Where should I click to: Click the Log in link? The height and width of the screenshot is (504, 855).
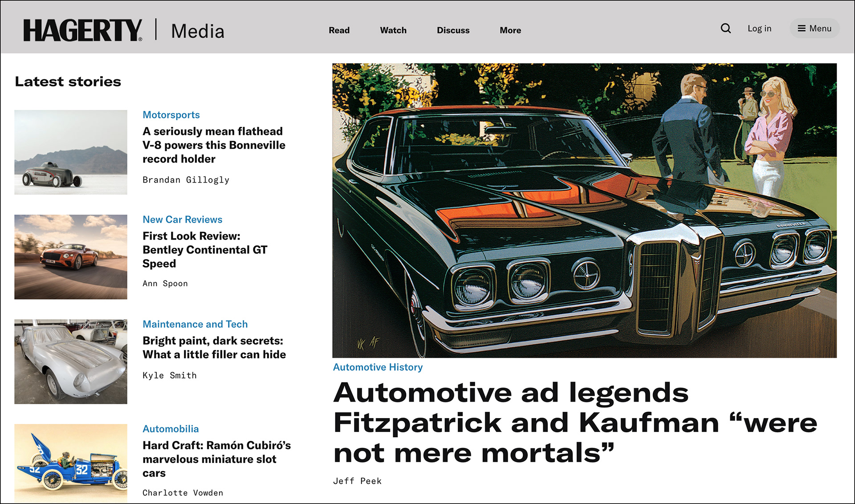[759, 28]
